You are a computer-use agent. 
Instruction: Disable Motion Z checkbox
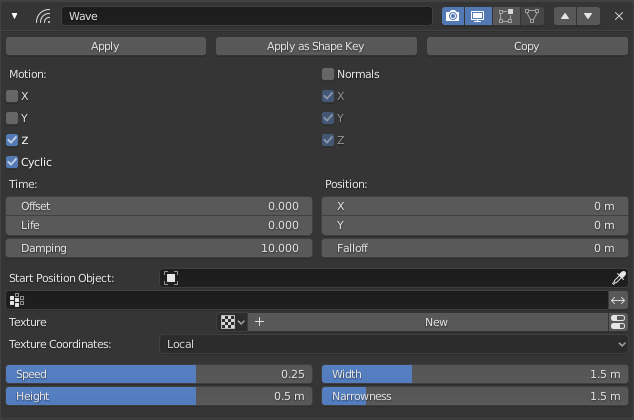(x=12, y=140)
